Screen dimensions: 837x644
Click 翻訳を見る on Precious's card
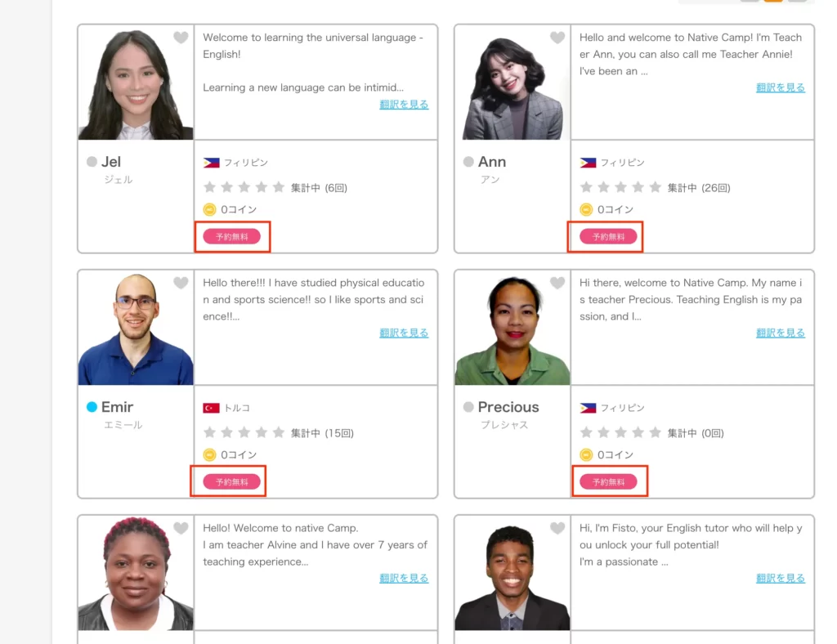[x=781, y=333]
